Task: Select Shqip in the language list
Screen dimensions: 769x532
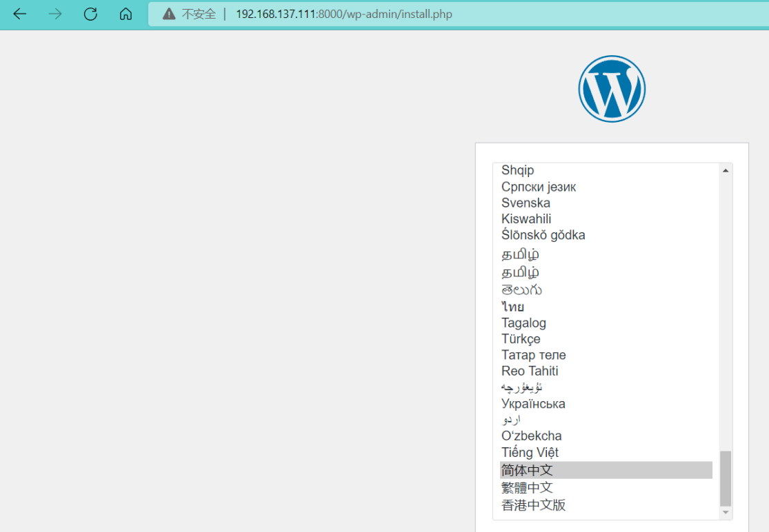Action: [606, 170]
